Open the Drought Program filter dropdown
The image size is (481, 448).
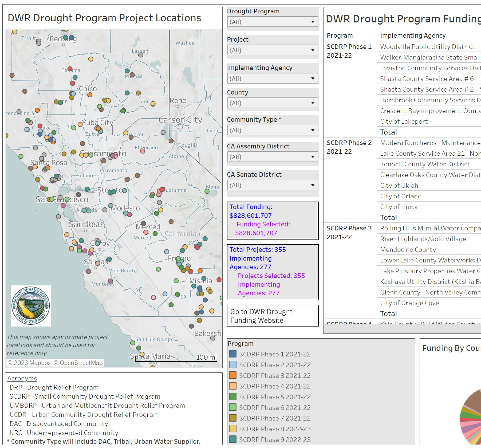pyautogui.click(x=273, y=22)
